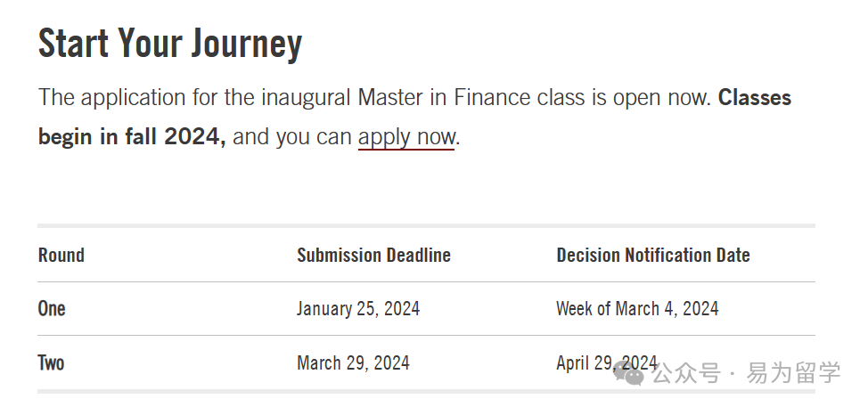This screenshot has width=868, height=407.
Task: Click the word "application" in the paragraph
Action: point(134,98)
